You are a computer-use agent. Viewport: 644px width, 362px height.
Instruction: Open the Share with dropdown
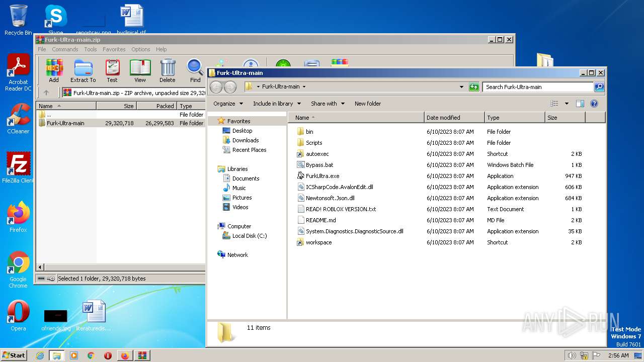click(328, 104)
